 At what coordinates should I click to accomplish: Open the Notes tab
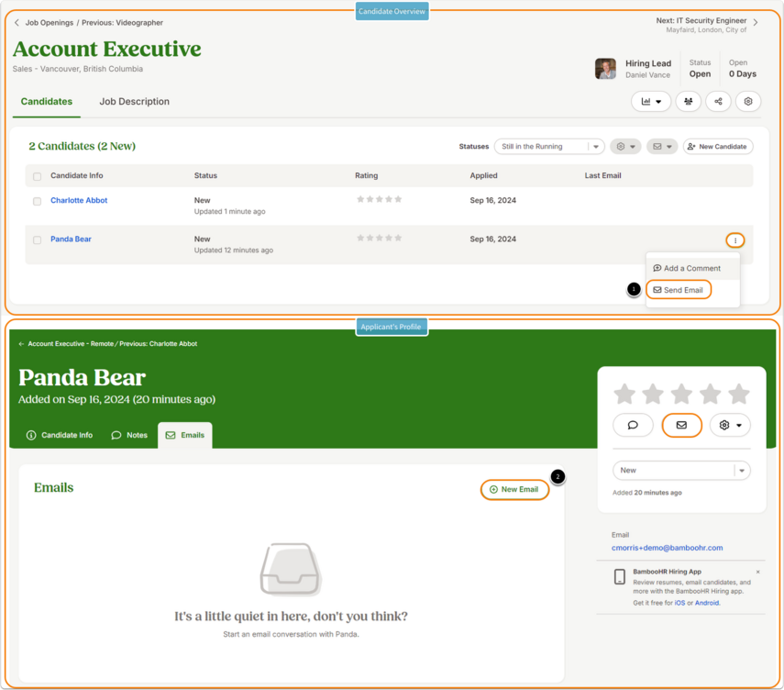(x=129, y=435)
